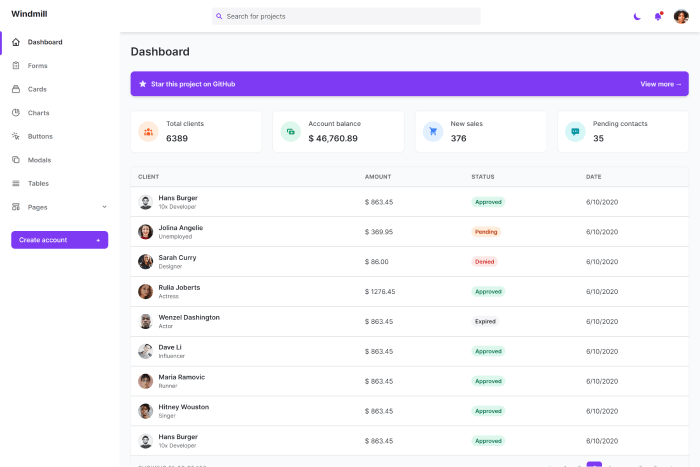The height and width of the screenshot is (467, 700).
Task: Toggle dark mode with the moon icon
Action: (x=637, y=17)
